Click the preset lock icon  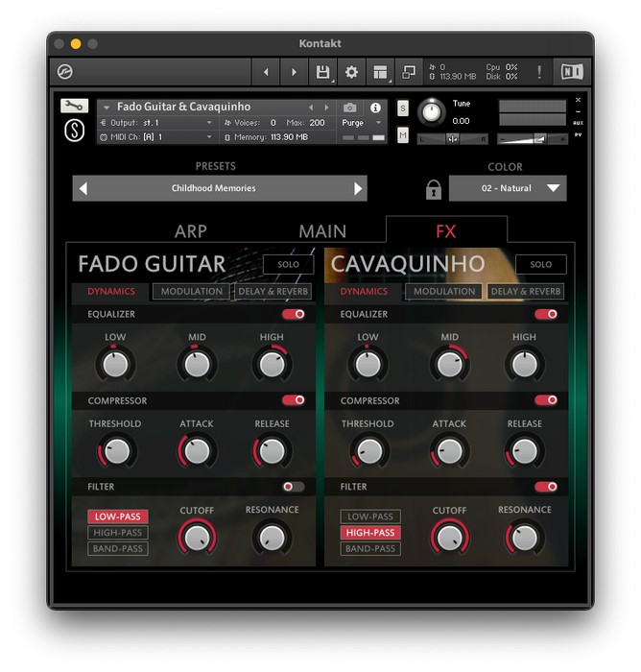(x=433, y=189)
